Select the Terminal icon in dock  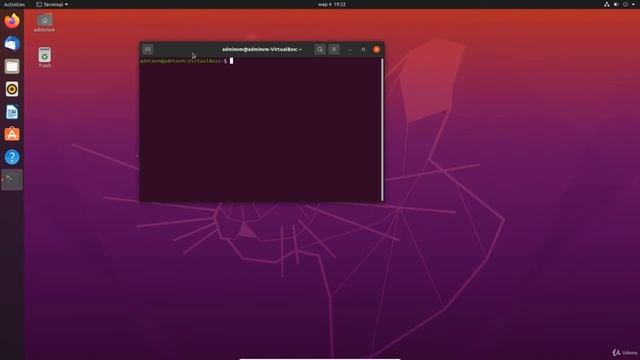(x=12, y=180)
